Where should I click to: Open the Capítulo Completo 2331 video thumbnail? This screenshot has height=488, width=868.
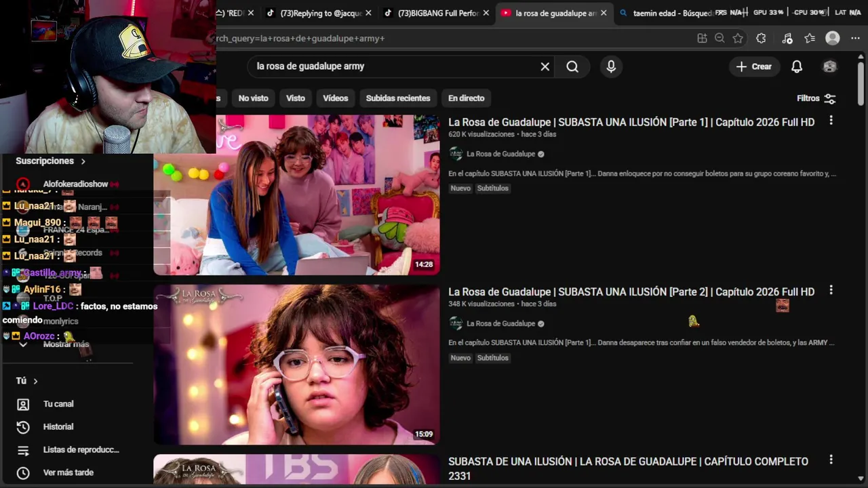pyautogui.click(x=296, y=469)
